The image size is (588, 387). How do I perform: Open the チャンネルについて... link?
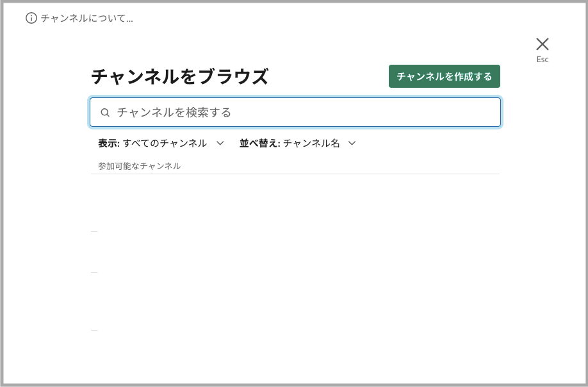pos(86,18)
